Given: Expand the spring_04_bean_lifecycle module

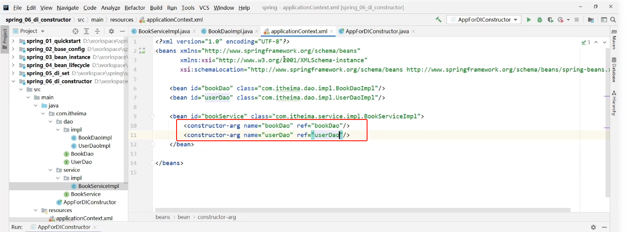Looking at the screenshot, I should (x=13, y=65).
